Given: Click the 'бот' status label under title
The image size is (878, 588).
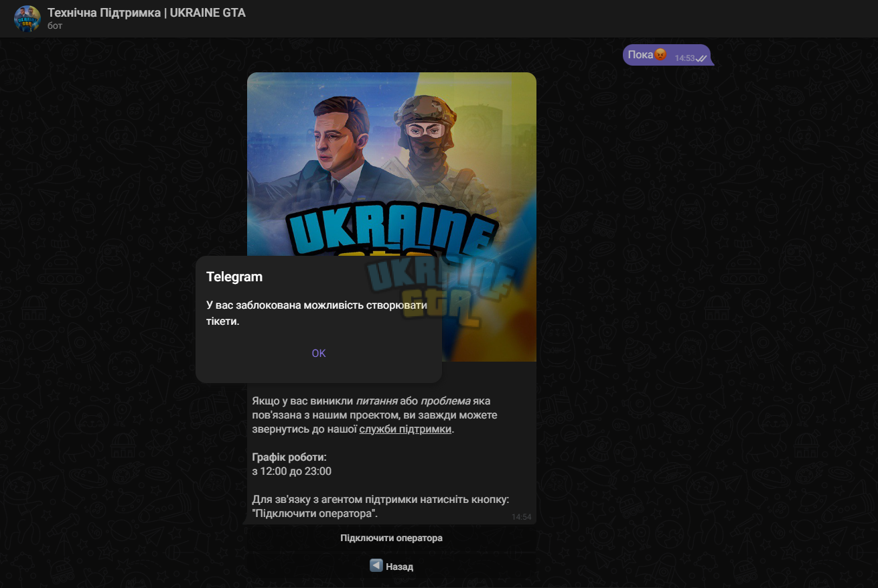Looking at the screenshot, I should coord(55,25).
